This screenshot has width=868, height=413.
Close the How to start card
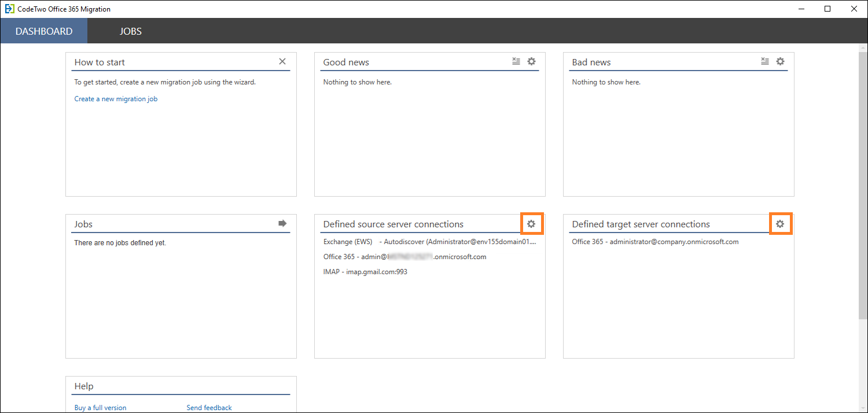(282, 61)
